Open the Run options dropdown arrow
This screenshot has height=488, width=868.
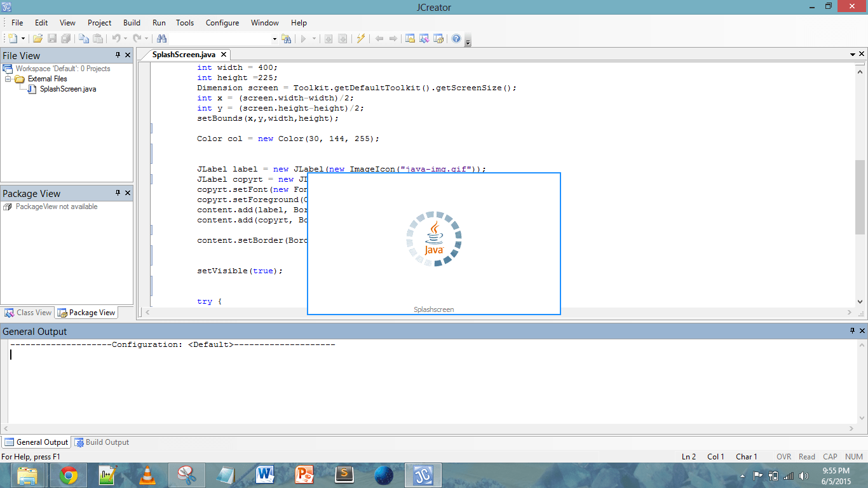click(x=313, y=39)
